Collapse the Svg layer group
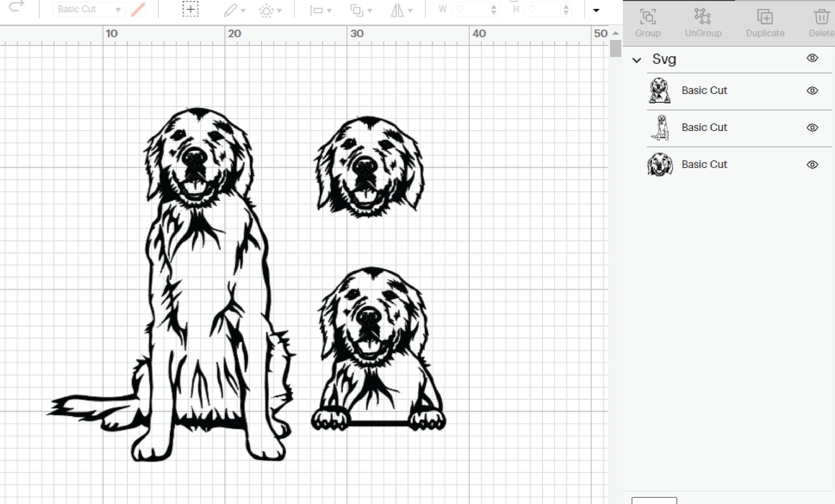835x504 pixels. point(637,61)
